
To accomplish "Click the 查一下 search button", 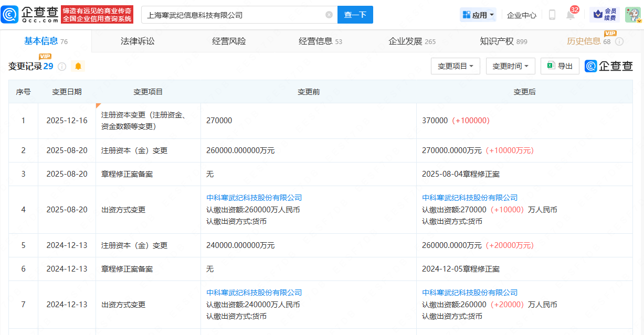I will 355,15.
